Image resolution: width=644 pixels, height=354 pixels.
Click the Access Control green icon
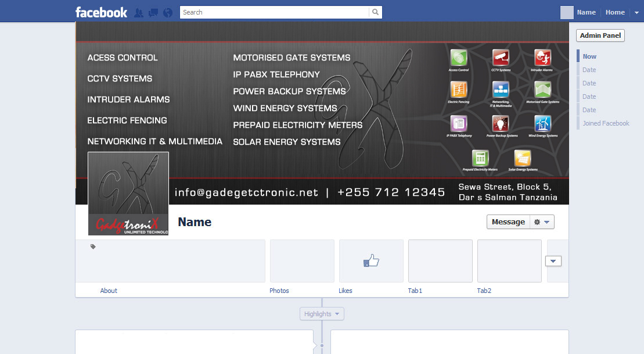458,58
